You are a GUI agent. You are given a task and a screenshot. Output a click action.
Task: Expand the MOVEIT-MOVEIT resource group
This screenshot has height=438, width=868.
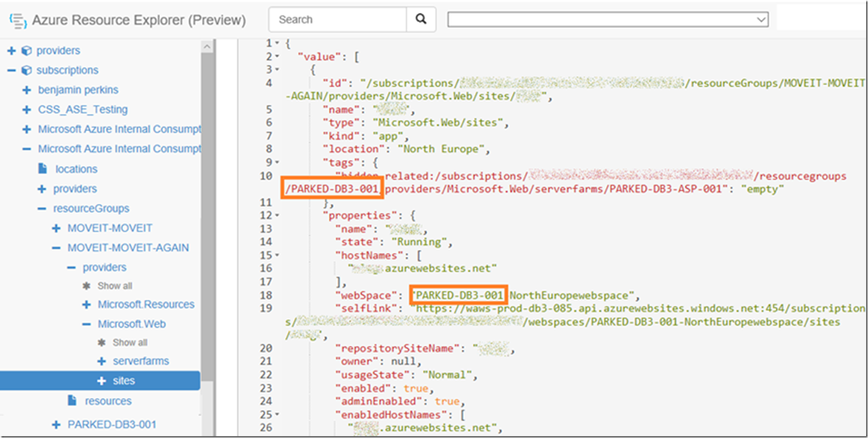56,228
